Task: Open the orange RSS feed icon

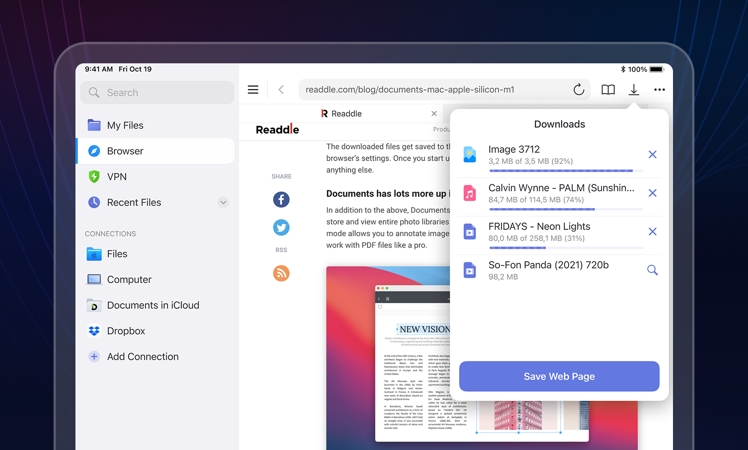Action: 281,273
